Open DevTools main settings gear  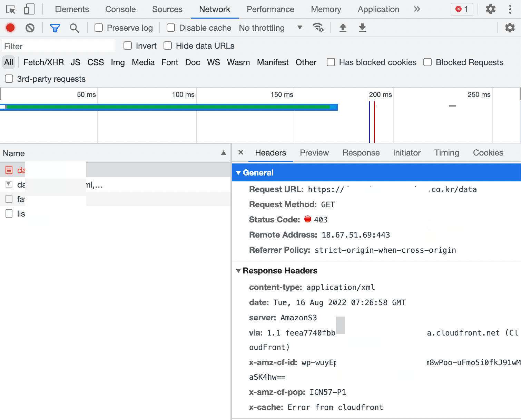click(491, 9)
